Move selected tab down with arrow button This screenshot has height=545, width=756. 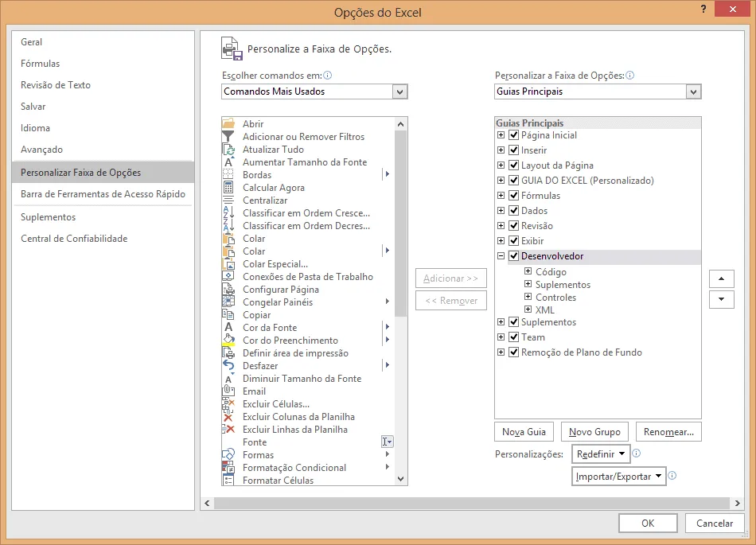coord(721,299)
